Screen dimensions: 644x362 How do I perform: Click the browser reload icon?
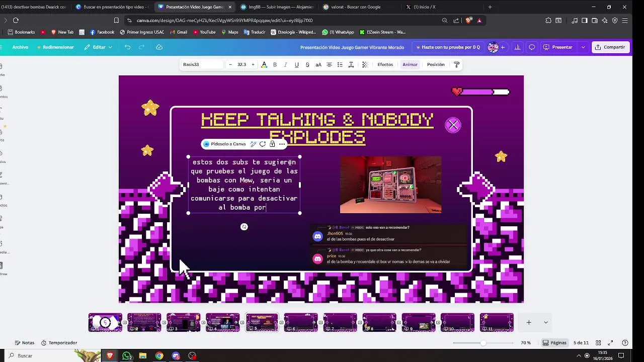click(16, 21)
